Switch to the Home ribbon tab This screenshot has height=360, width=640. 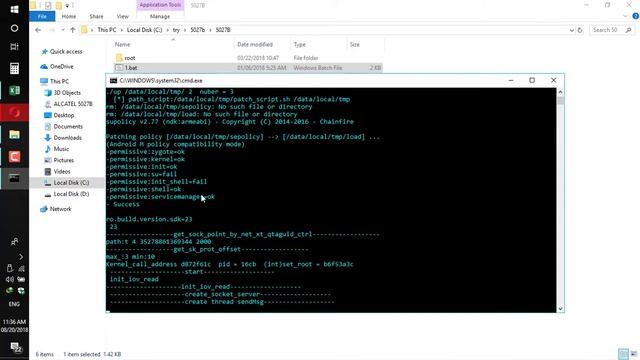(69, 16)
